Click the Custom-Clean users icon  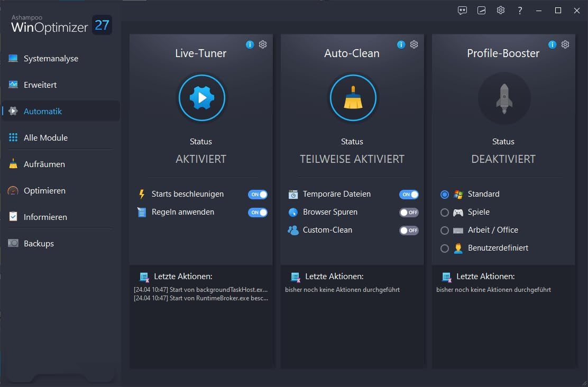click(x=293, y=230)
